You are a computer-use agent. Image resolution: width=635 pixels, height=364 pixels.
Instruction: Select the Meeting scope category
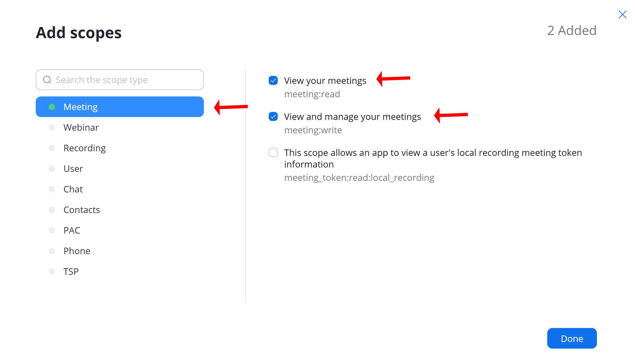pos(120,107)
